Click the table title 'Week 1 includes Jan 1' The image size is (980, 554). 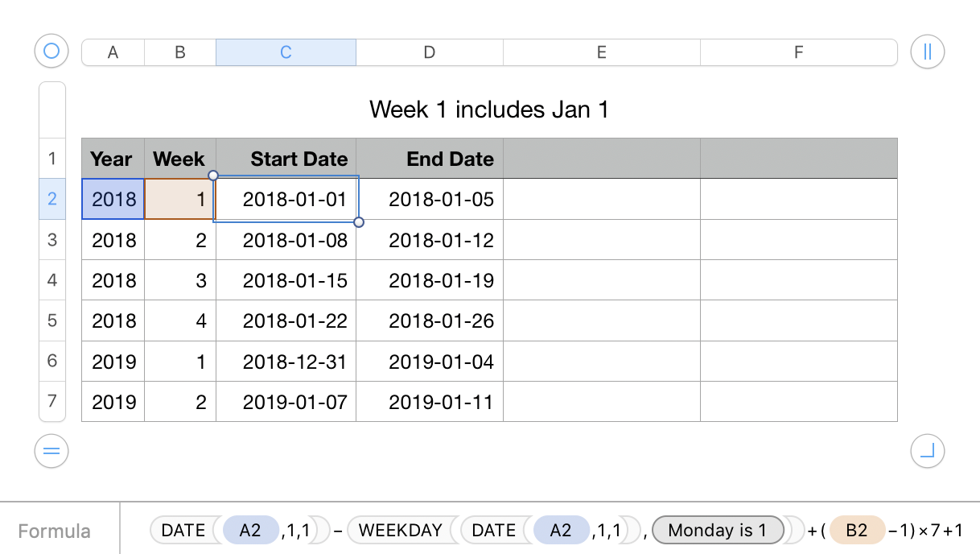[488, 109]
